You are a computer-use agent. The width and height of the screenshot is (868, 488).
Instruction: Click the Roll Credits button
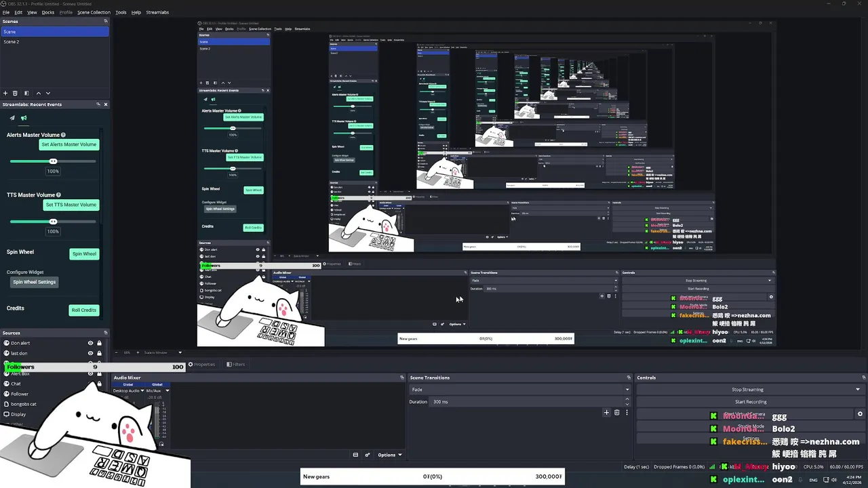point(84,310)
